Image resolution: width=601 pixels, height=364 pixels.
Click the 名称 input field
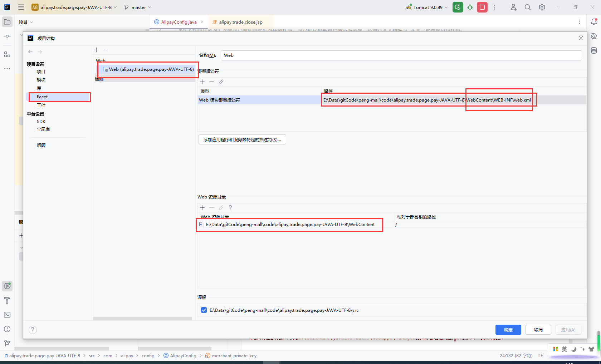tap(401, 55)
